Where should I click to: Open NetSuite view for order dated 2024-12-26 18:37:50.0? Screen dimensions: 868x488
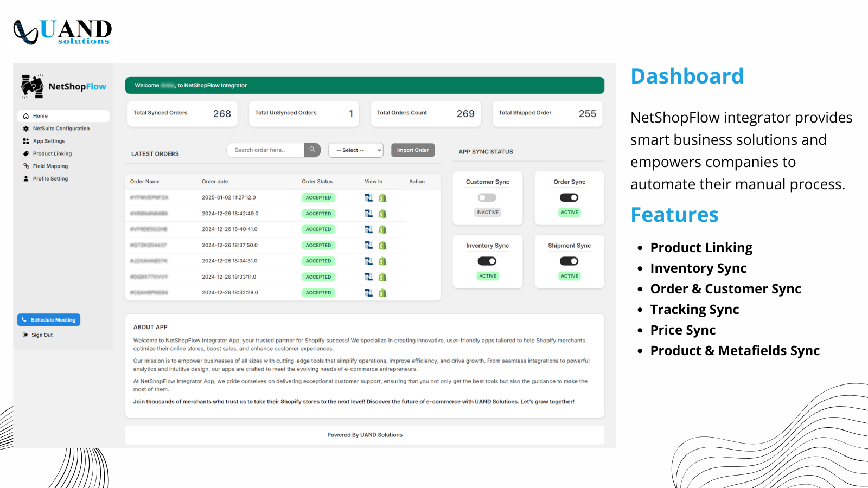[368, 245]
